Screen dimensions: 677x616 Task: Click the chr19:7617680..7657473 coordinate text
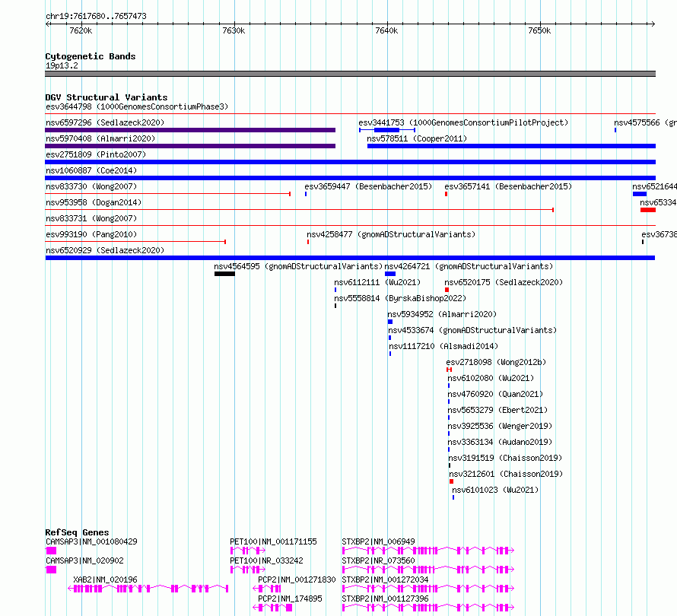tap(97, 17)
